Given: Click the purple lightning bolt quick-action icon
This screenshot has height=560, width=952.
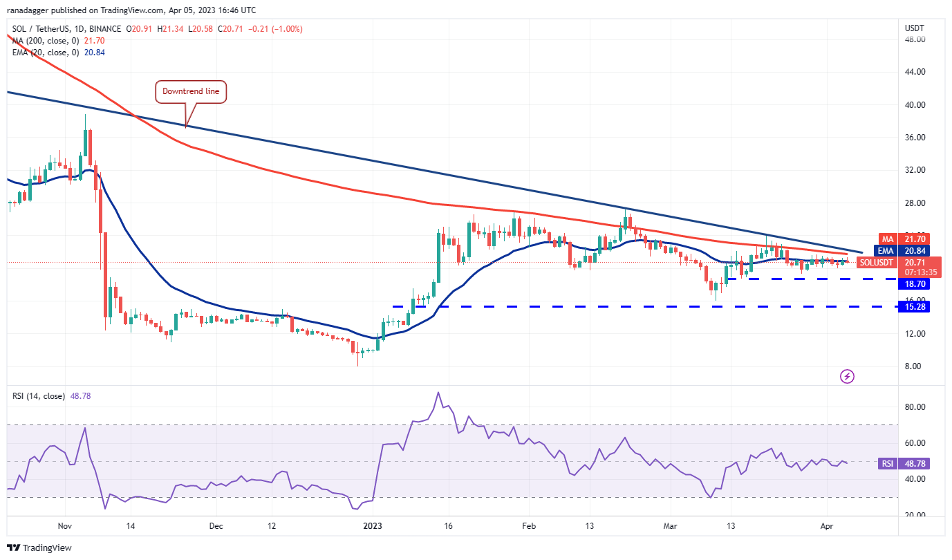Looking at the screenshot, I should [x=847, y=375].
